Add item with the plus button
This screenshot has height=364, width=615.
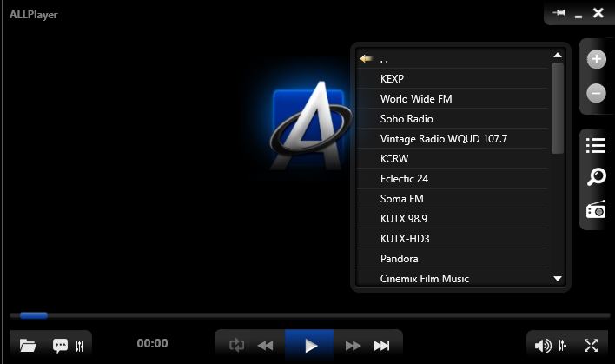(x=596, y=59)
